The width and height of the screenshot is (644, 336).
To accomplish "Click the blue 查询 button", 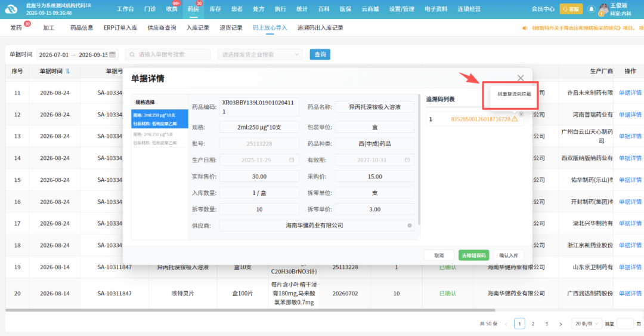I will [x=320, y=54].
